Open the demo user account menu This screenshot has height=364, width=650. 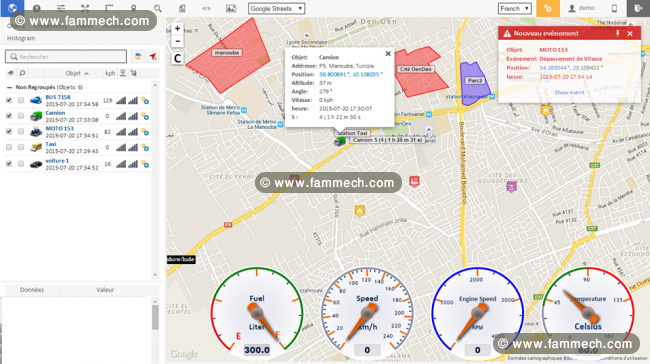tap(581, 8)
